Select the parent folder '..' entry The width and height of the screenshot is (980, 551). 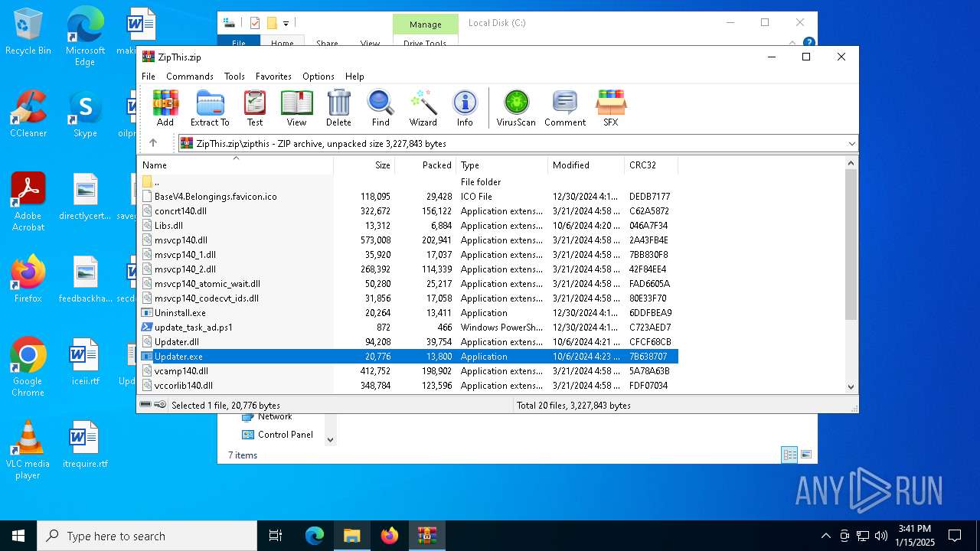coord(408,182)
